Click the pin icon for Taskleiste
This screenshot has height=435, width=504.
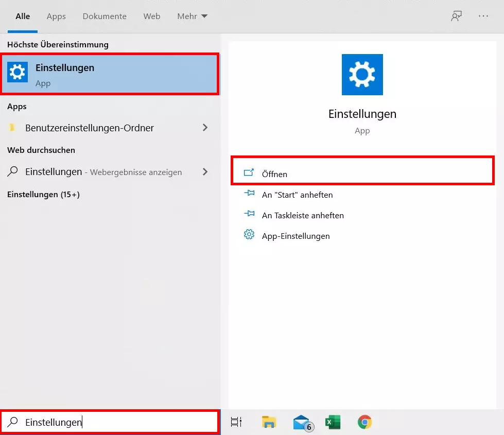tap(249, 214)
